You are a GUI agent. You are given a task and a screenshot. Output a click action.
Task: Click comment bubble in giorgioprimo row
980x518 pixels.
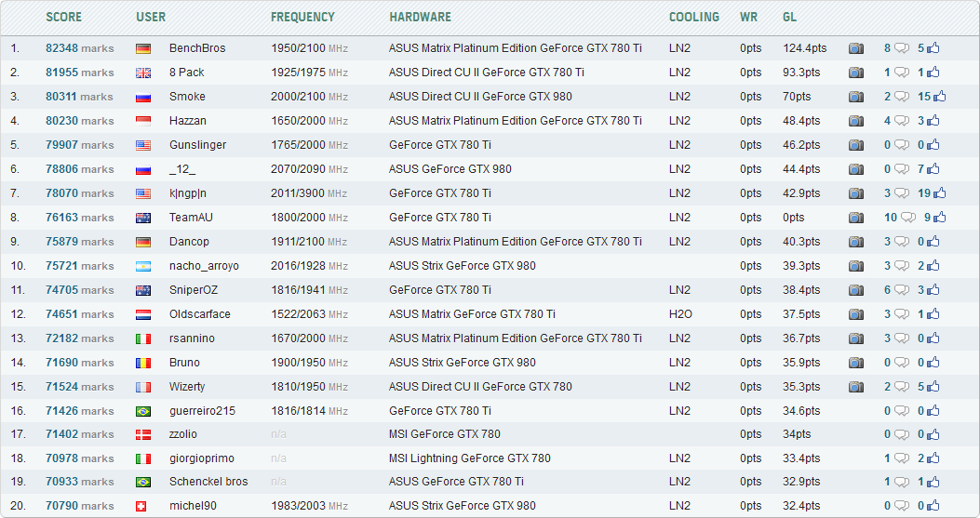901,458
